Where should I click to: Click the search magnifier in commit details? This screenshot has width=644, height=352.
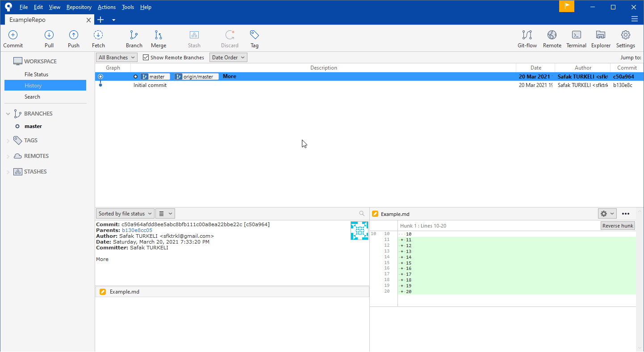(x=362, y=214)
